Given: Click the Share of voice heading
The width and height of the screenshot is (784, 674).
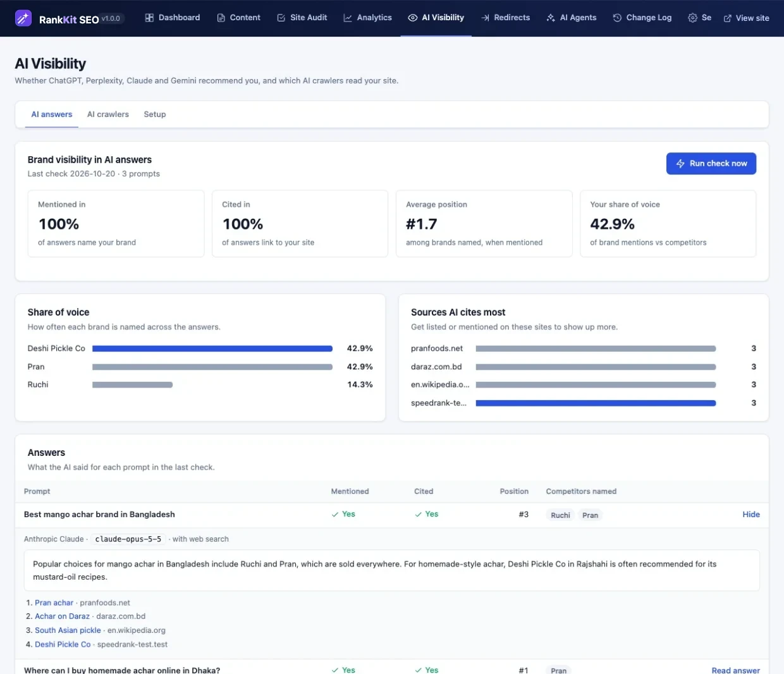Looking at the screenshot, I should pyautogui.click(x=58, y=312).
